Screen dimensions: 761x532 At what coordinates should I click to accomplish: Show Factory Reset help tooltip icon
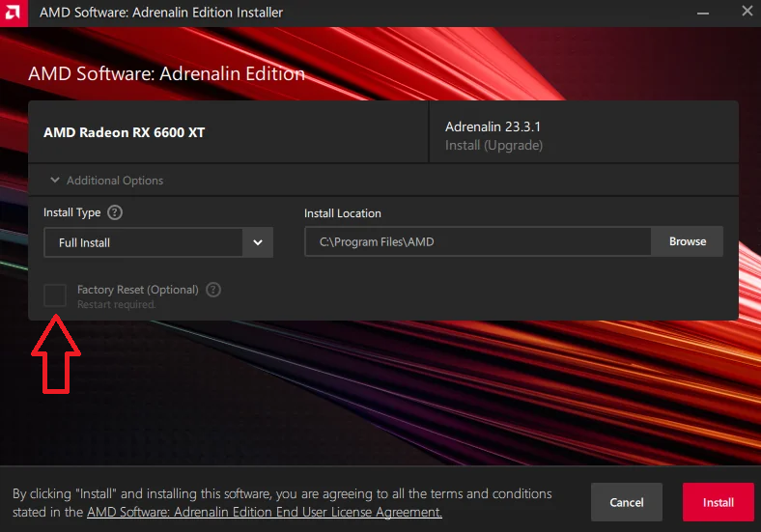tap(213, 290)
